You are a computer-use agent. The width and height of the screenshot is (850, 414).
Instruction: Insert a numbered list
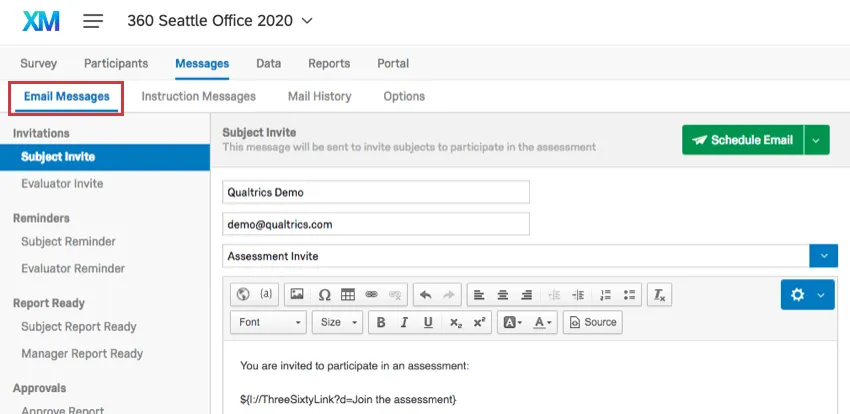pyautogui.click(x=605, y=295)
